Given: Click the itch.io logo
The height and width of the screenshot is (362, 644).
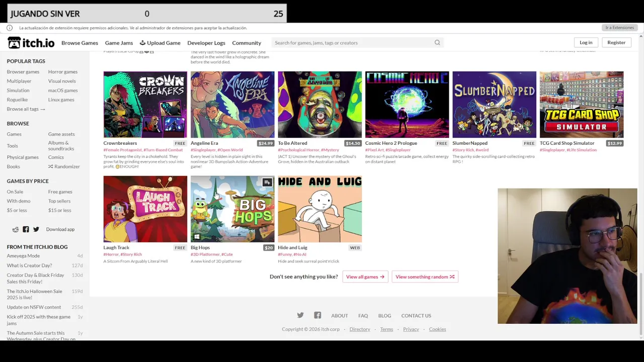Looking at the screenshot, I should pos(31,43).
